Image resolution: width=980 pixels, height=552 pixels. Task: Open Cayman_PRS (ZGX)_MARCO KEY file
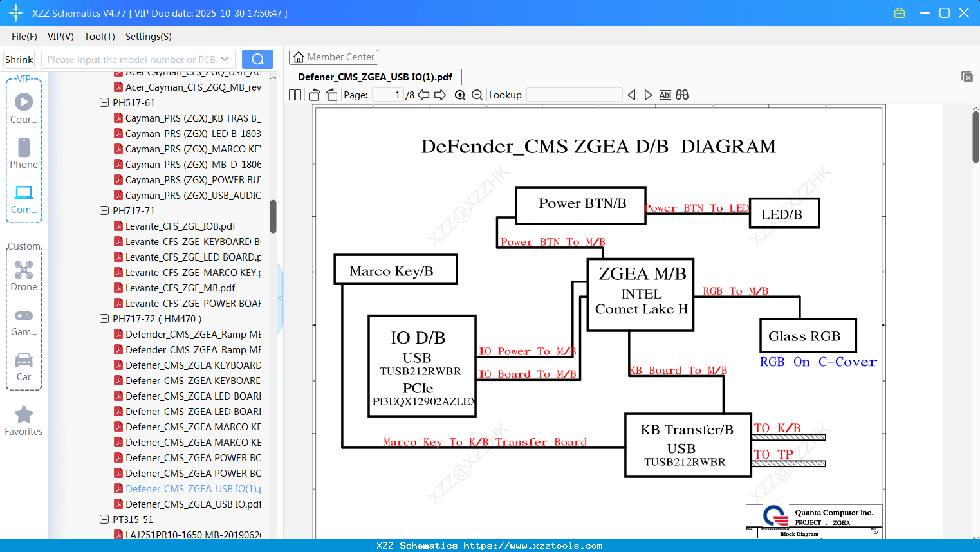[x=188, y=149]
